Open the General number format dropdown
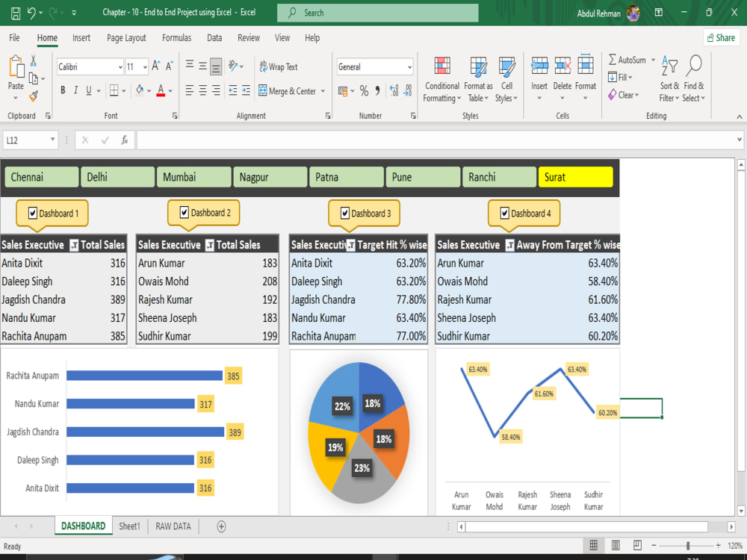This screenshot has width=747, height=560. 409,67
